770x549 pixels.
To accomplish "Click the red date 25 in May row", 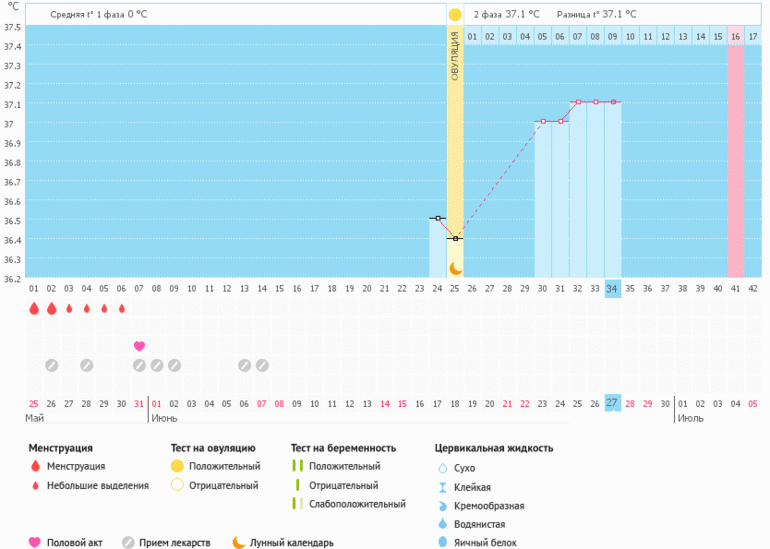I will point(33,404).
